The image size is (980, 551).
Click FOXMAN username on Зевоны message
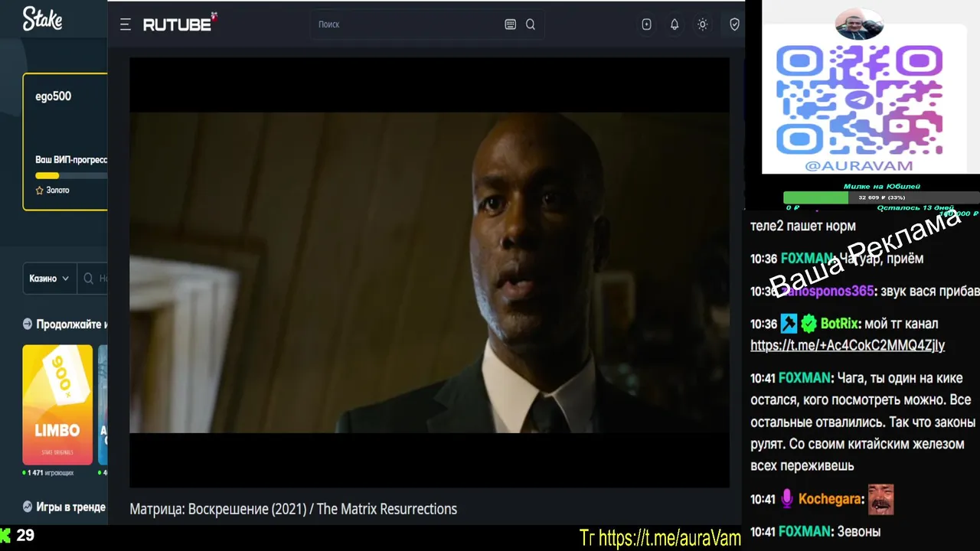point(804,531)
